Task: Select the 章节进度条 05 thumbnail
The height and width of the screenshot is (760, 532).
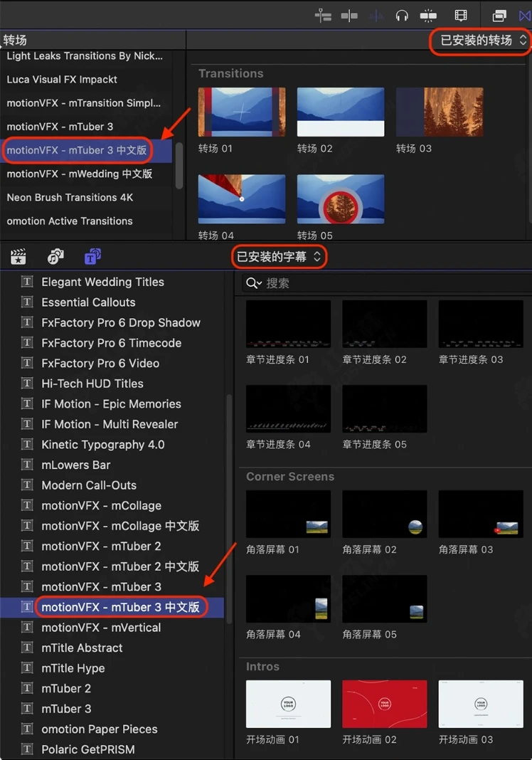Action: point(385,408)
